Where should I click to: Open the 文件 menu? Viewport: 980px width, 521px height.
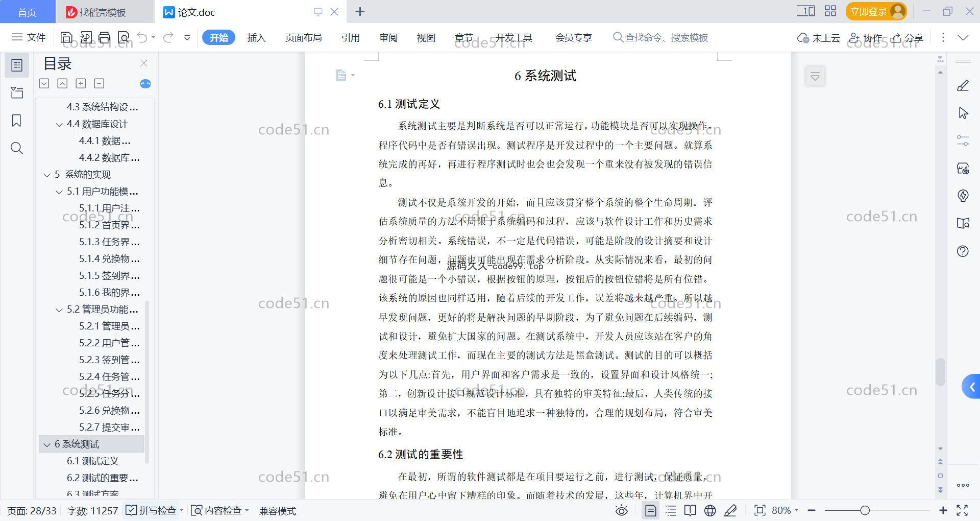[29, 37]
